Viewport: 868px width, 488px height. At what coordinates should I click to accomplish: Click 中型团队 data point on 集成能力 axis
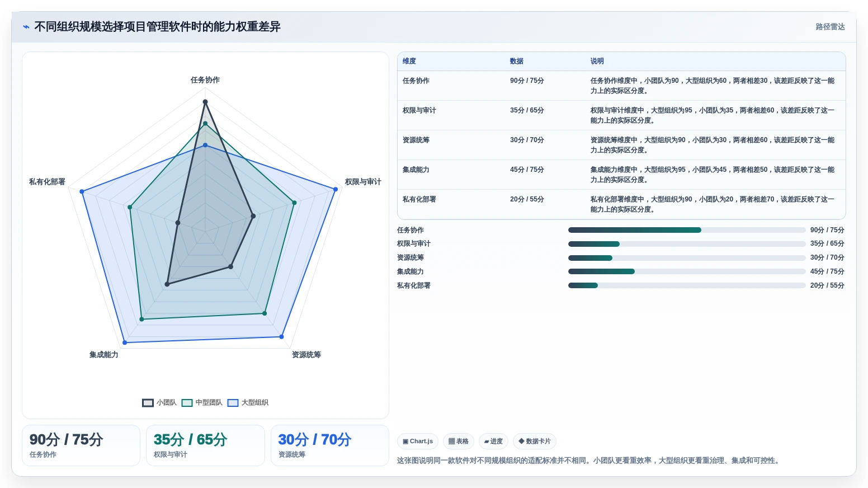(141, 320)
